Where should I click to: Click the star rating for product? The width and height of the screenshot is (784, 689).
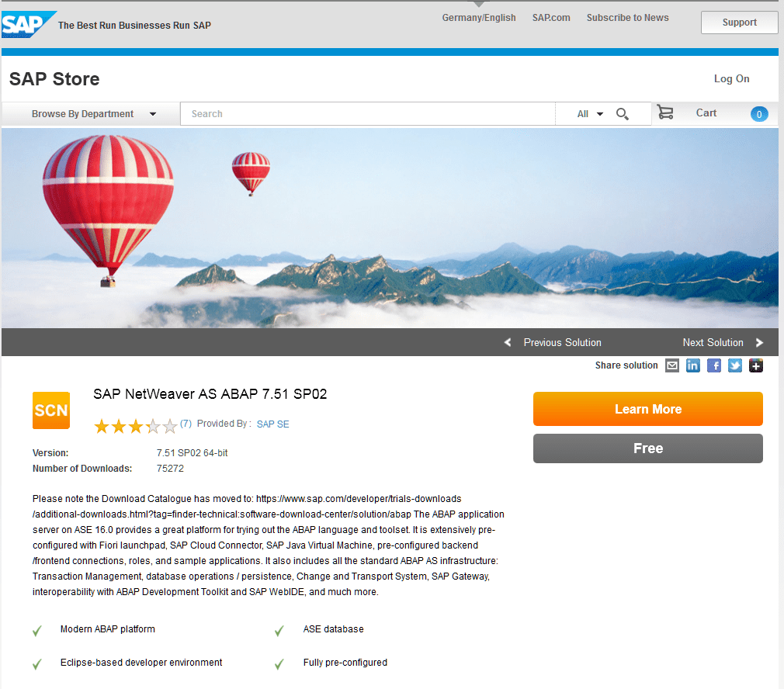136,426
